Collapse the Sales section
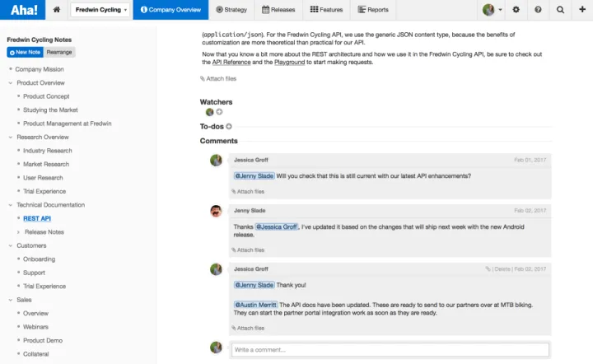The image size is (593, 364). click(11, 300)
